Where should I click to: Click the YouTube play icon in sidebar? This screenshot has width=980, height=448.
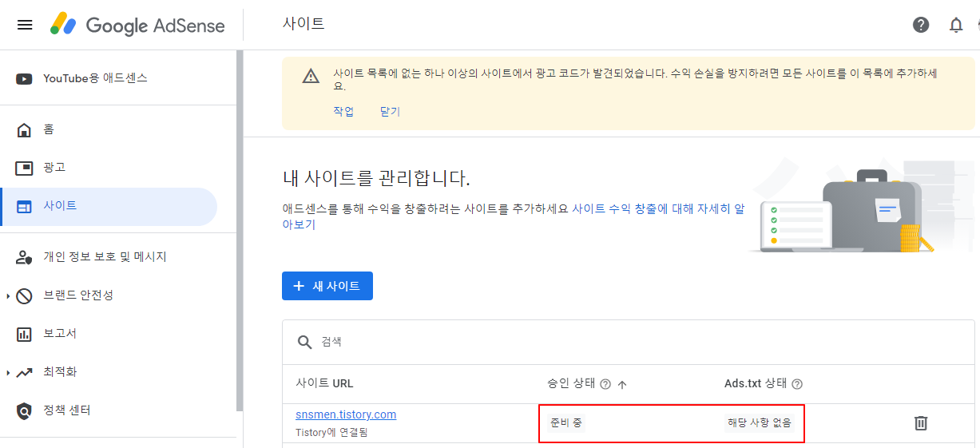[x=25, y=78]
